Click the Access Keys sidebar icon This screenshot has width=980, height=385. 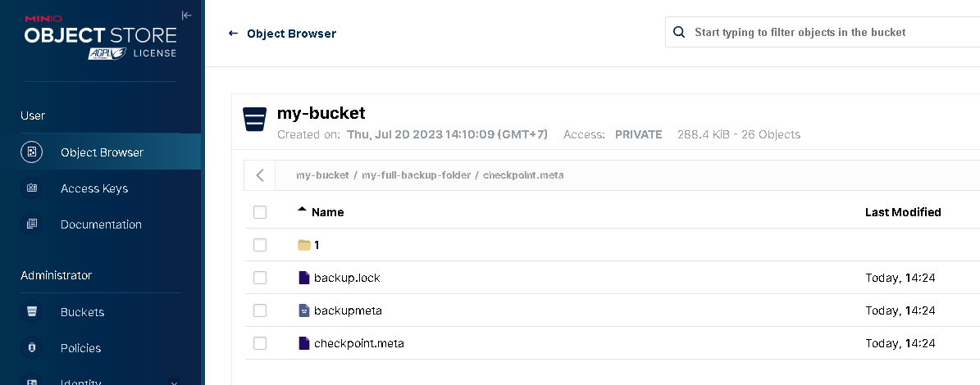coord(32,188)
